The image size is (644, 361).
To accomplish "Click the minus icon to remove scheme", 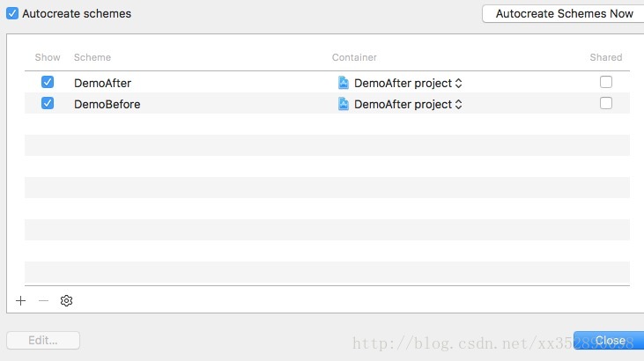I will point(43,300).
